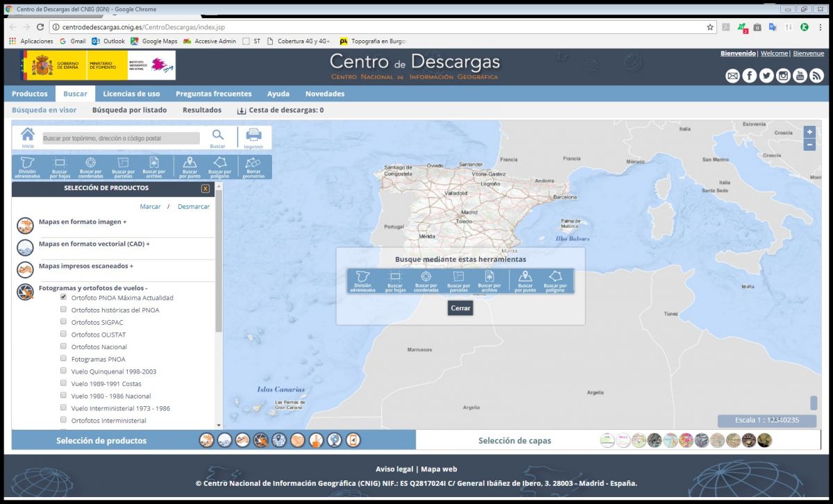Open the Productos menu tab
833x504 pixels.
click(x=30, y=94)
